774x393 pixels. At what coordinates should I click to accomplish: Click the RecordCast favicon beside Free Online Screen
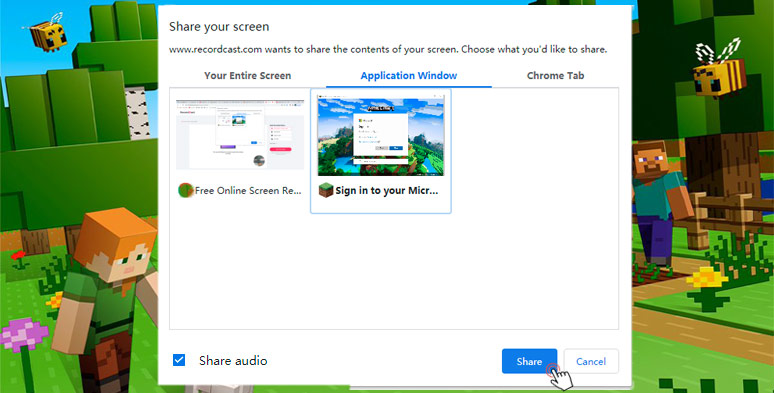tap(186, 190)
